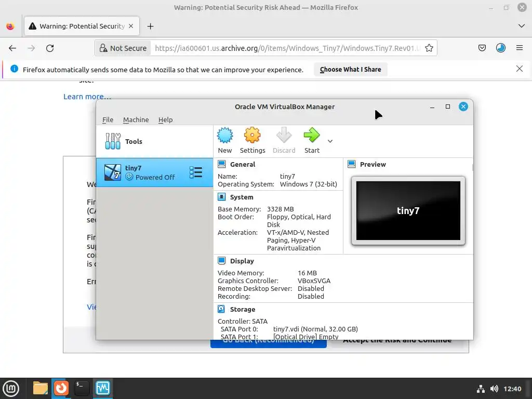Open the Linux Mint start menu
The width and height of the screenshot is (532, 399).
click(11, 389)
